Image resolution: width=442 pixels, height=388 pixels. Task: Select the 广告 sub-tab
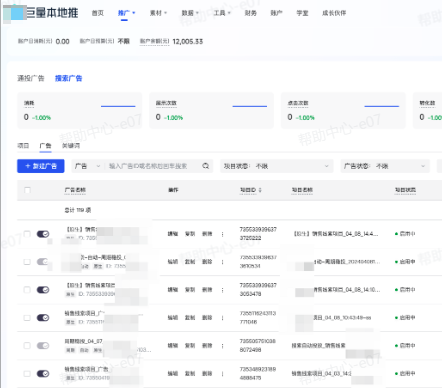click(45, 146)
